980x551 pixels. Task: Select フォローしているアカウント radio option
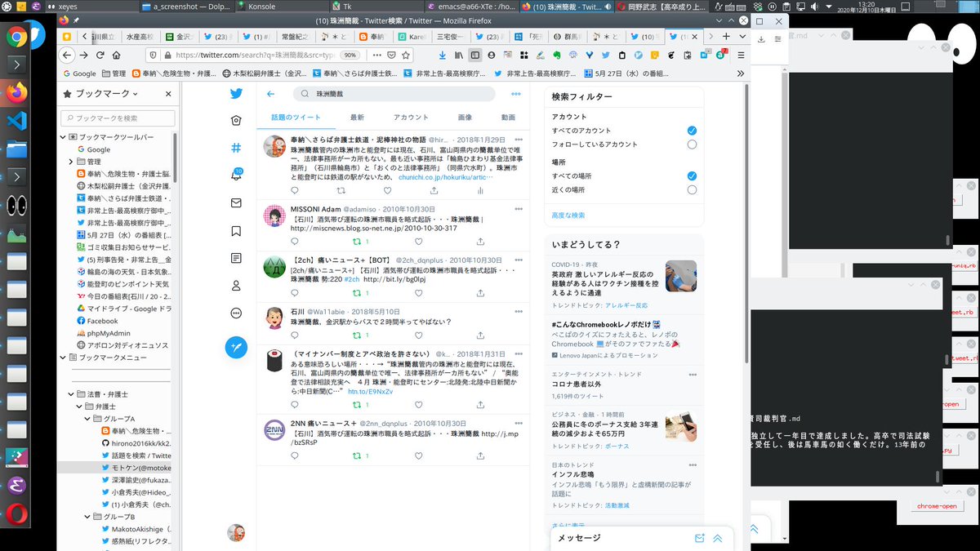(x=692, y=144)
